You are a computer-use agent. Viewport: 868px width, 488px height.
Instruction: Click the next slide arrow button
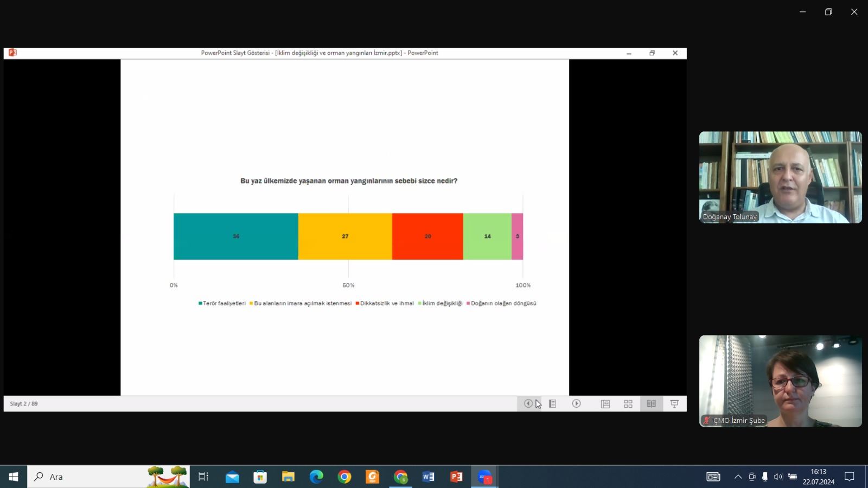(x=576, y=403)
